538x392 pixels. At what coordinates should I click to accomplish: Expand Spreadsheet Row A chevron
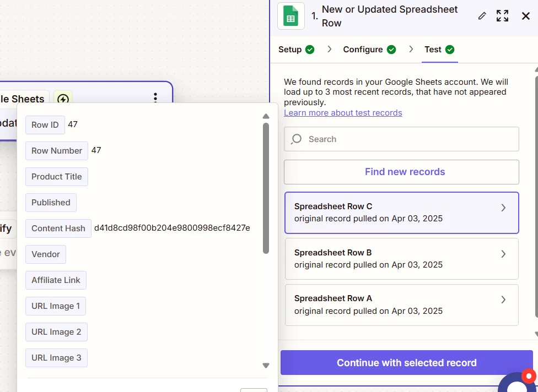click(x=503, y=300)
